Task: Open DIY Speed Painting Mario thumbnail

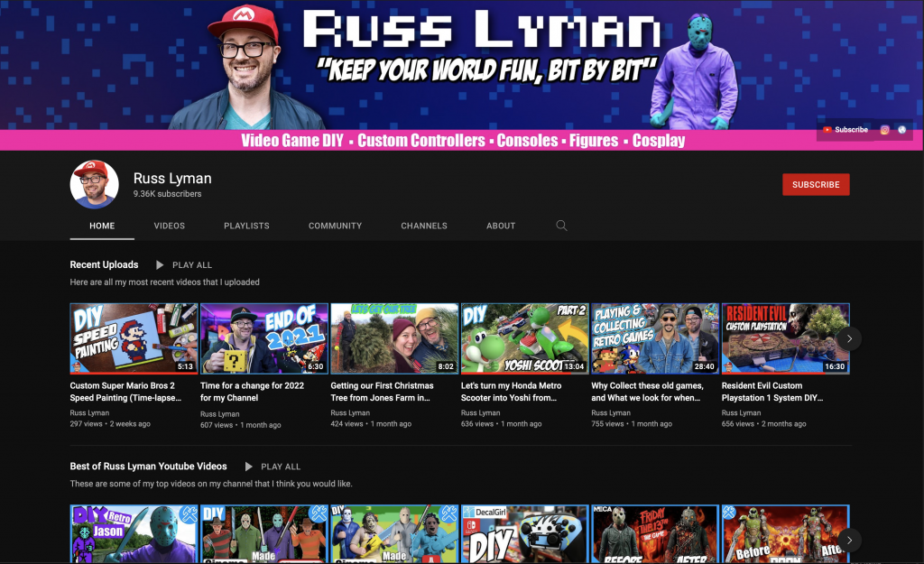Action: (x=134, y=338)
